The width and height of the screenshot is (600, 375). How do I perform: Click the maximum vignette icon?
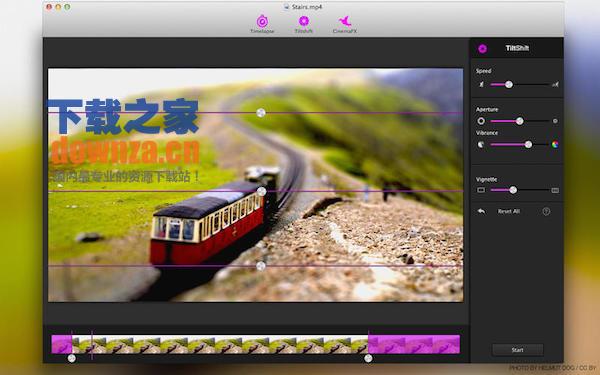555,190
